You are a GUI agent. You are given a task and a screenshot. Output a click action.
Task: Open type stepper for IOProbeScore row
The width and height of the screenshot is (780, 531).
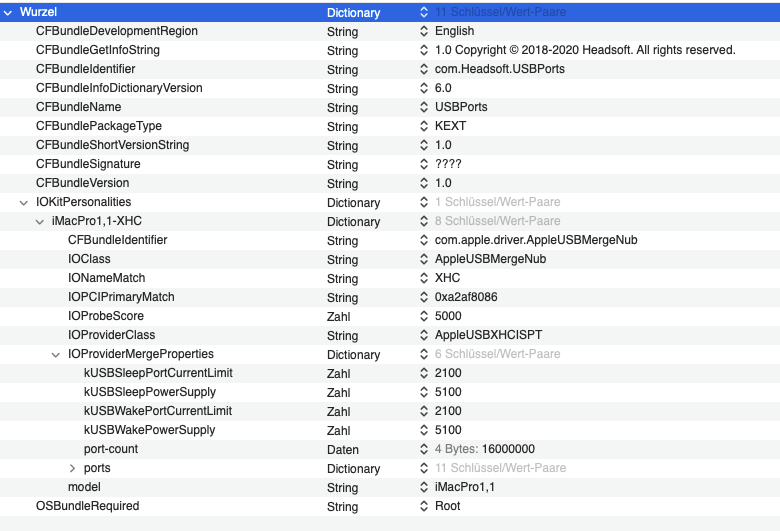[424, 316]
